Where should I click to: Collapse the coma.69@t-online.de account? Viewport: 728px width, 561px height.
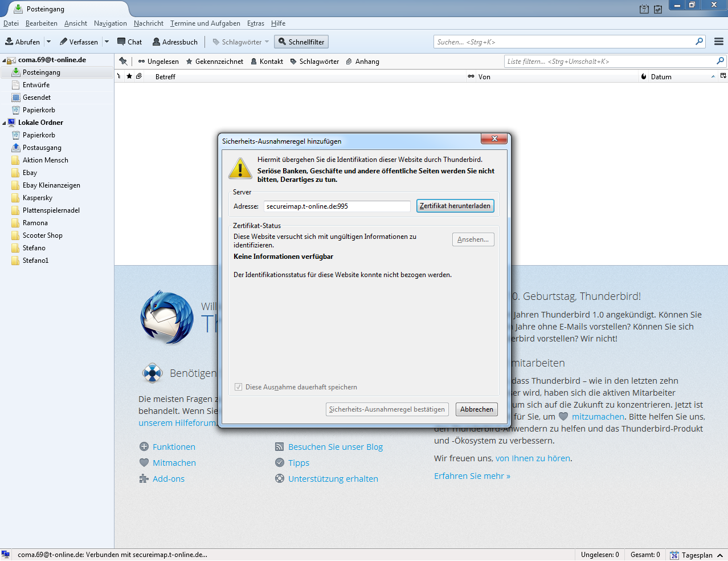point(4,60)
